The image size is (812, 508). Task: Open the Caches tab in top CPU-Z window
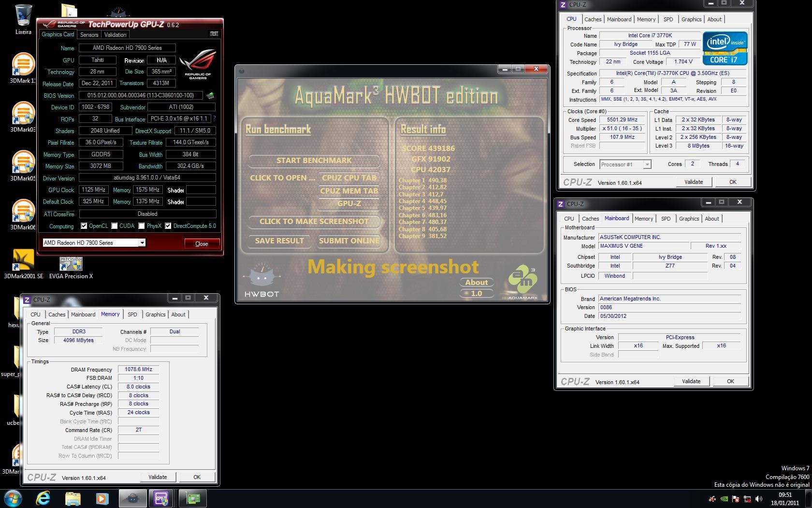[593, 19]
